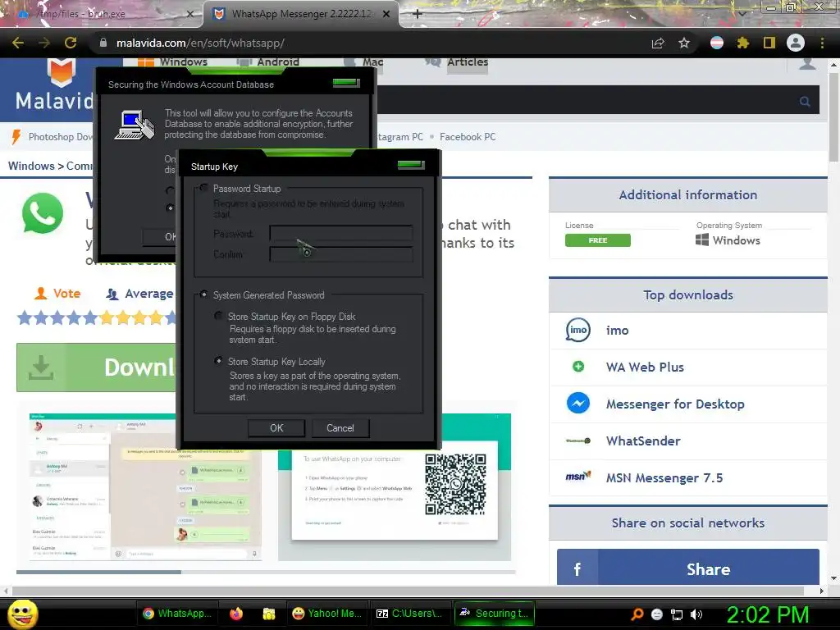This screenshot has width=840, height=630.
Task: Close the WhatsApp Messenger tab
Action: point(386,14)
